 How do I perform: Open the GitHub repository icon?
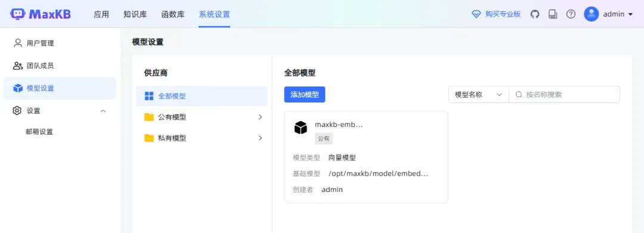(535, 14)
